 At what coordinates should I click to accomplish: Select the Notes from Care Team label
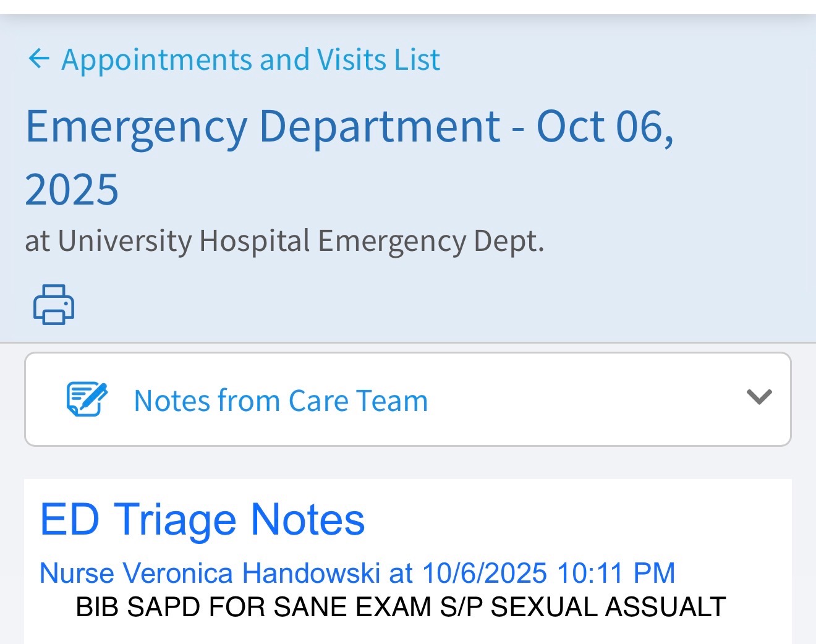click(x=281, y=400)
